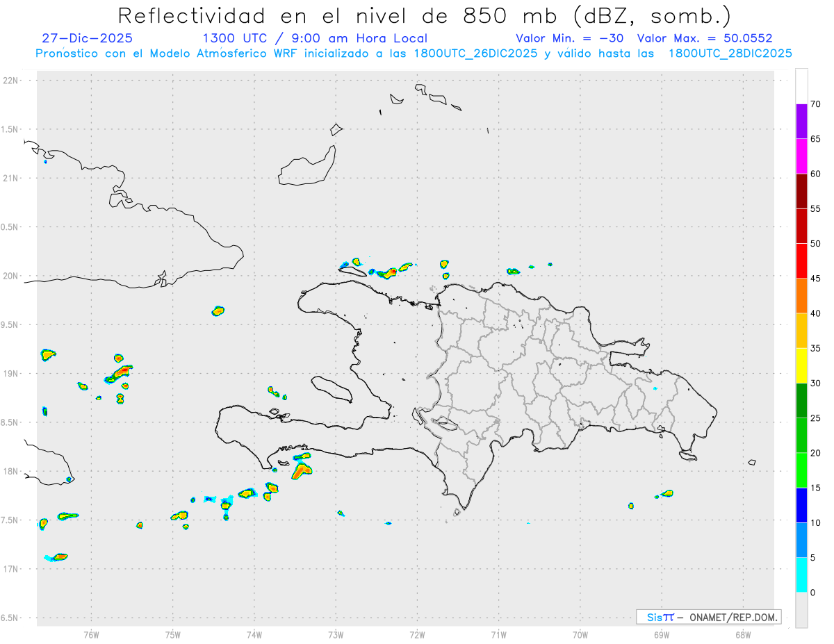Pick the orange 40–45 dBZ legend swatch
This screenshot has height=644, width=834.
click(801, 296)
